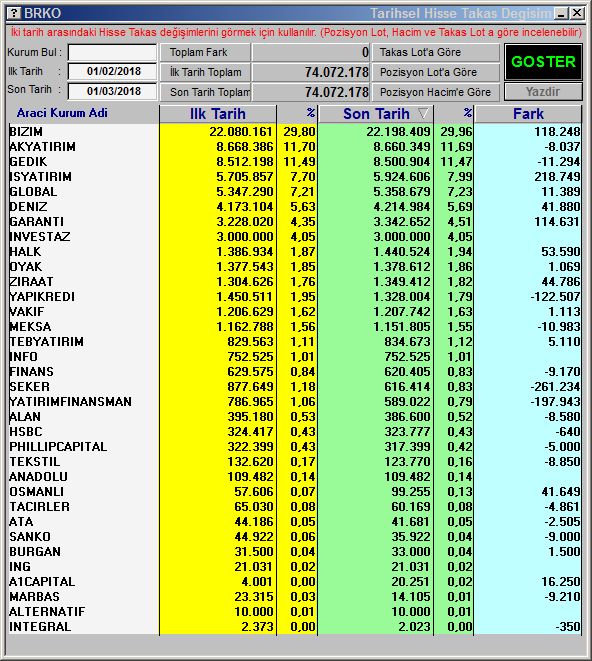Select Pozisyon Hacim'e Göre option

[x=436, y=92]
